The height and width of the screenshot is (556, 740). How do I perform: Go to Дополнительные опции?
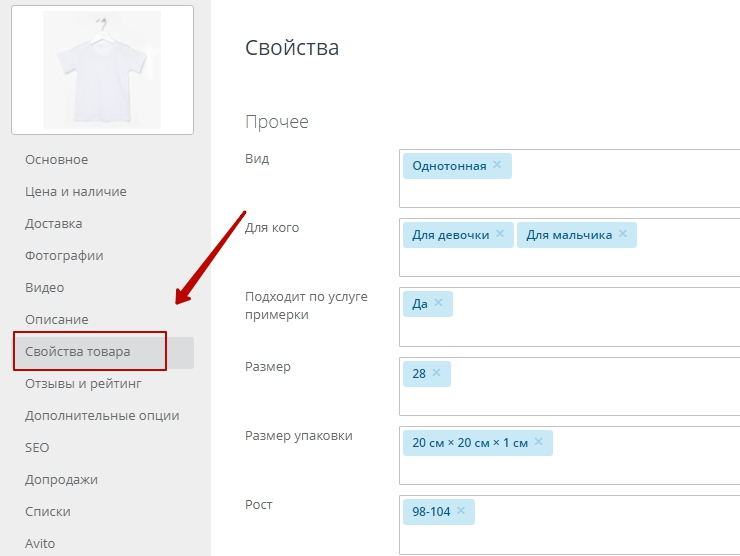tap(102, 416)
